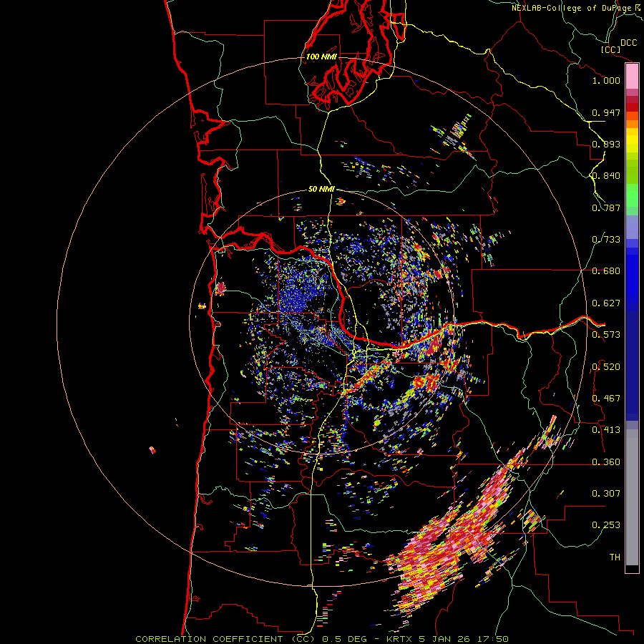Select the 0.360 color scale value

coord(606,462)
